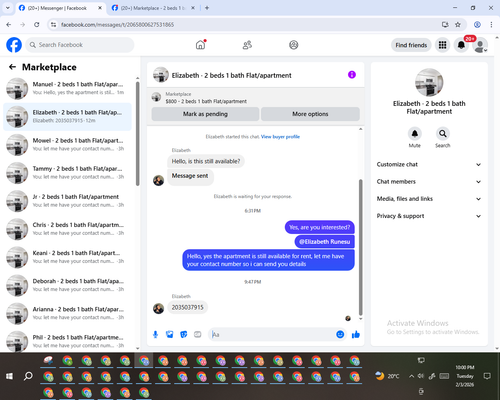Expand Customize chat section
The image size is (500, 400).
pos(429,164)
